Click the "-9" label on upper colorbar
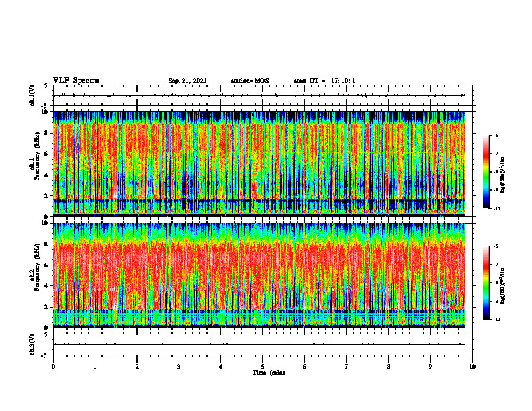The height and width of the screenshot is (411, 532). pos(496,190)
